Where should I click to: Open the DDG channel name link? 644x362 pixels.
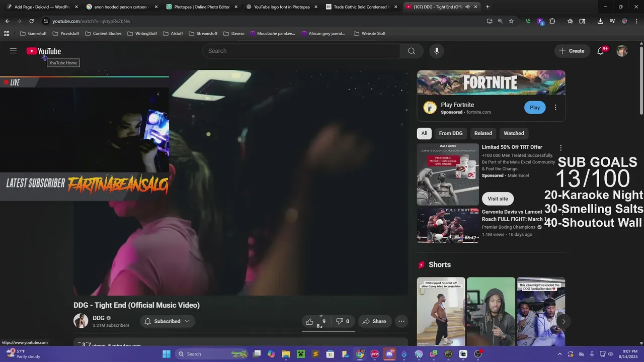point(99,318)
